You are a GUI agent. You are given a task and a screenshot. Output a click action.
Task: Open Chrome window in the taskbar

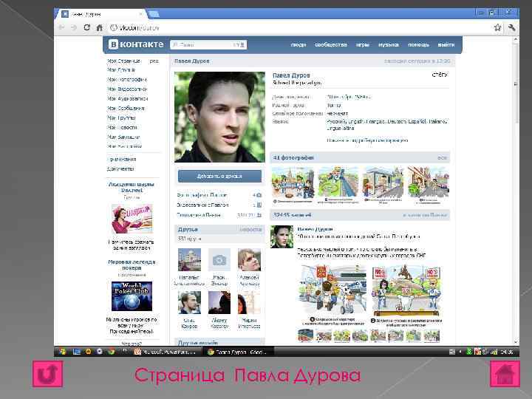[239, 352]
